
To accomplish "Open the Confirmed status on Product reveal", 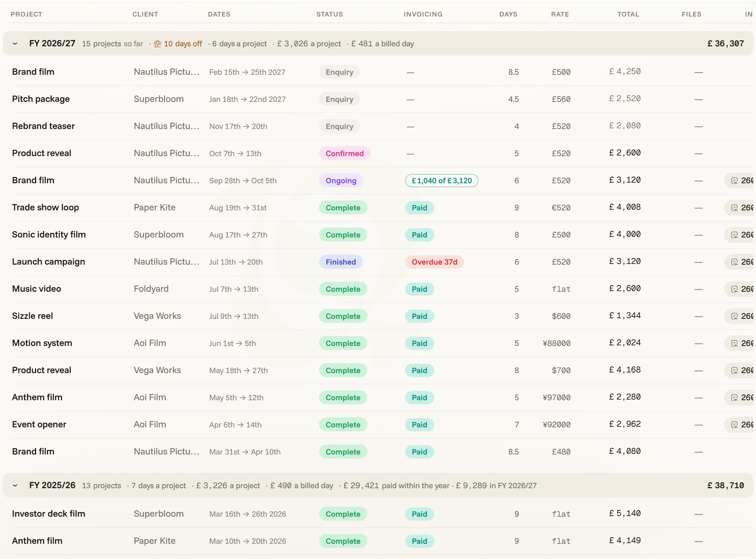I will coord(345,153).
